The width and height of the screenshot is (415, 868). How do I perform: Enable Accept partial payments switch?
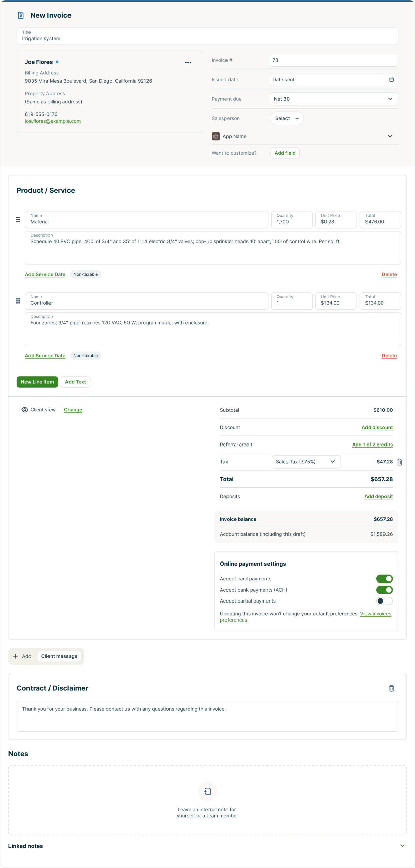coord(384,601)
